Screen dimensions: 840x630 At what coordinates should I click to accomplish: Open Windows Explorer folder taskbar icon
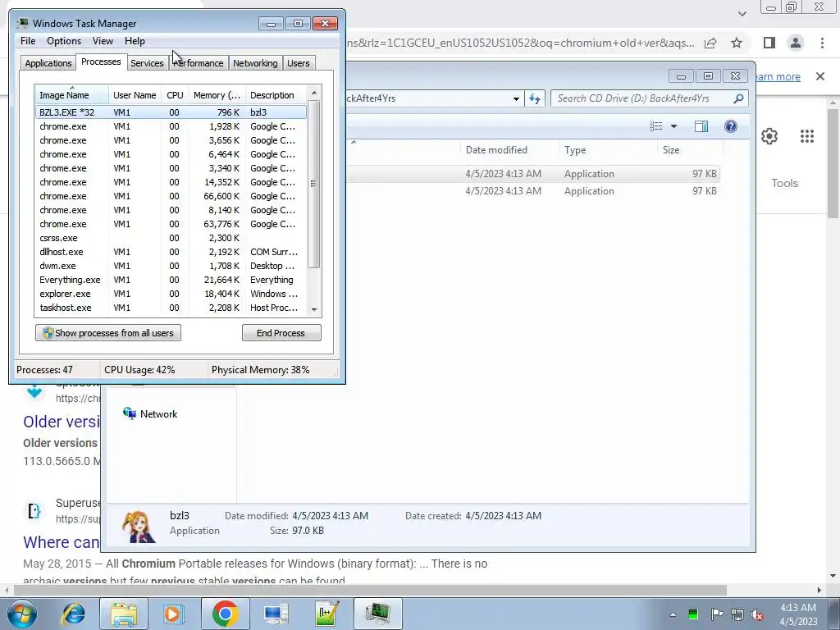[124, 614]
